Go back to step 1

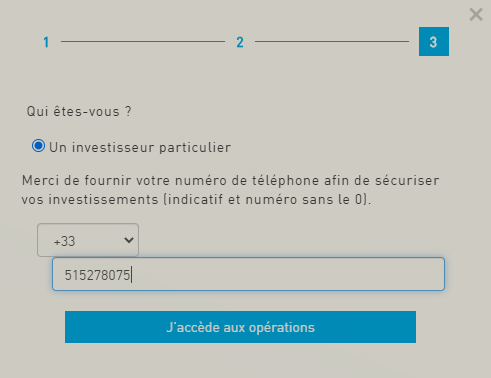[x=46, y=42]
